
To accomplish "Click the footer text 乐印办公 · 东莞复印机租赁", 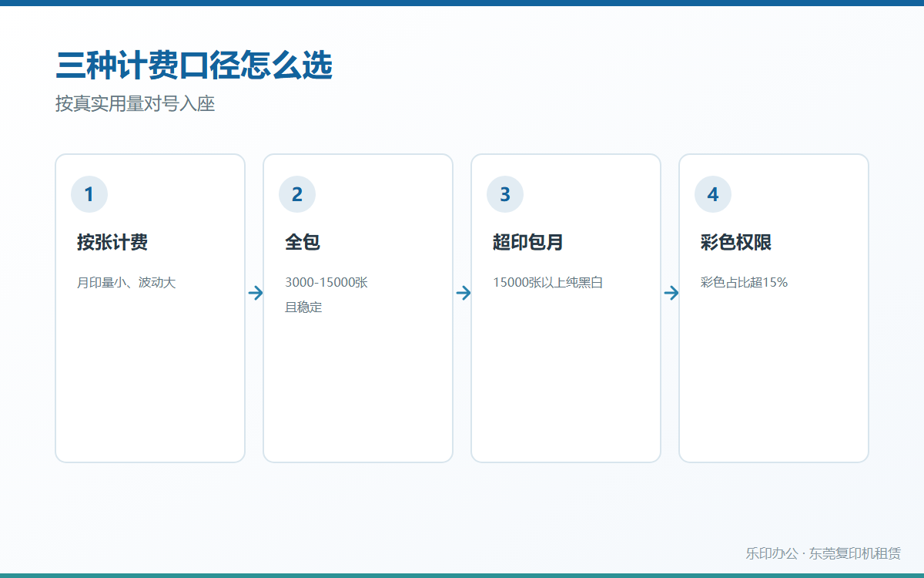I will tap(823, 553).
